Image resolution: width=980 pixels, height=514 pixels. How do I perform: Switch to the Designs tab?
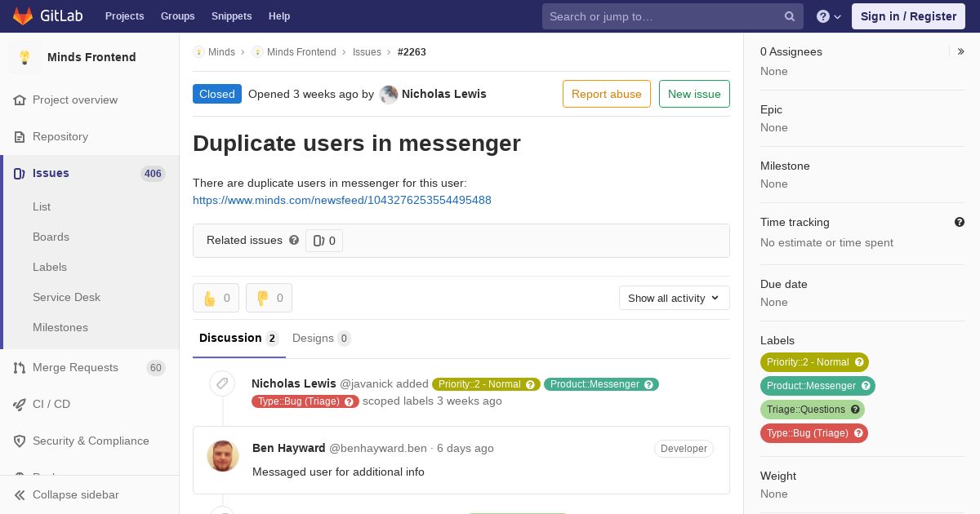322,338
